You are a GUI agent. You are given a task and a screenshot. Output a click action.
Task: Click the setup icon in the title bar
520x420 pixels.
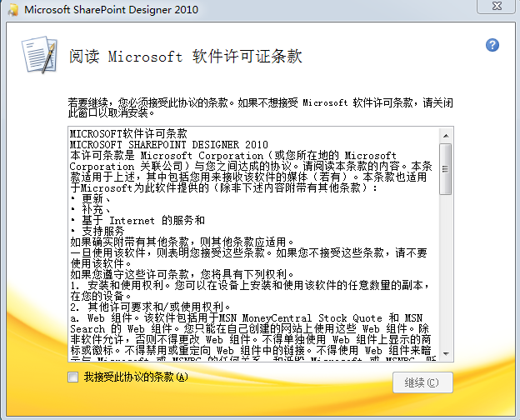pos(13,10)
